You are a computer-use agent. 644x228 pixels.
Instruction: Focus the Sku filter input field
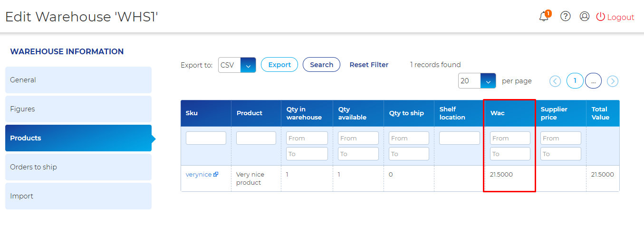206,138
